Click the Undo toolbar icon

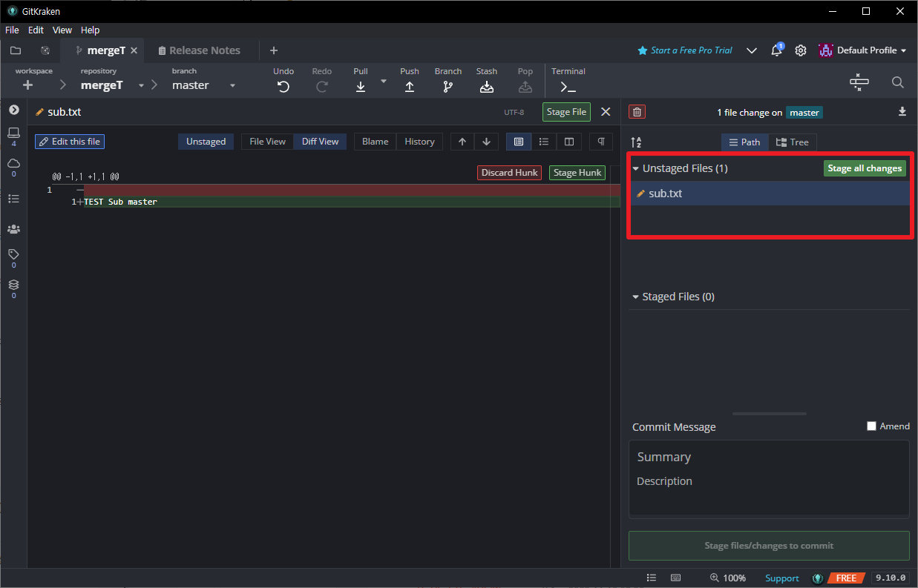click(x=283, y=86)
